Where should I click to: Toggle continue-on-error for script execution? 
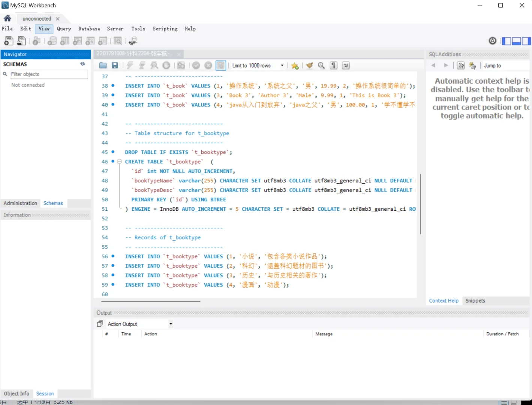pyautogui.click(x=181, y=66)
